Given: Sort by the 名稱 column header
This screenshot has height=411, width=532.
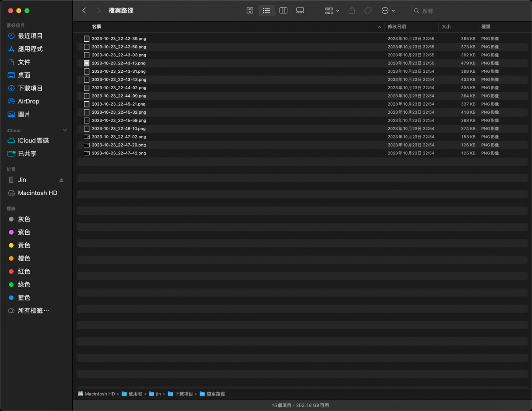Looking at the screenshot, I should (96, 27).
